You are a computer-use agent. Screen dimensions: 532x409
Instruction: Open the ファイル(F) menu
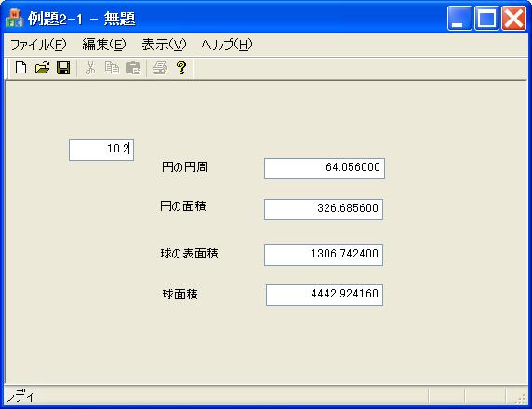pyautogui.click(x=38, y=45)
